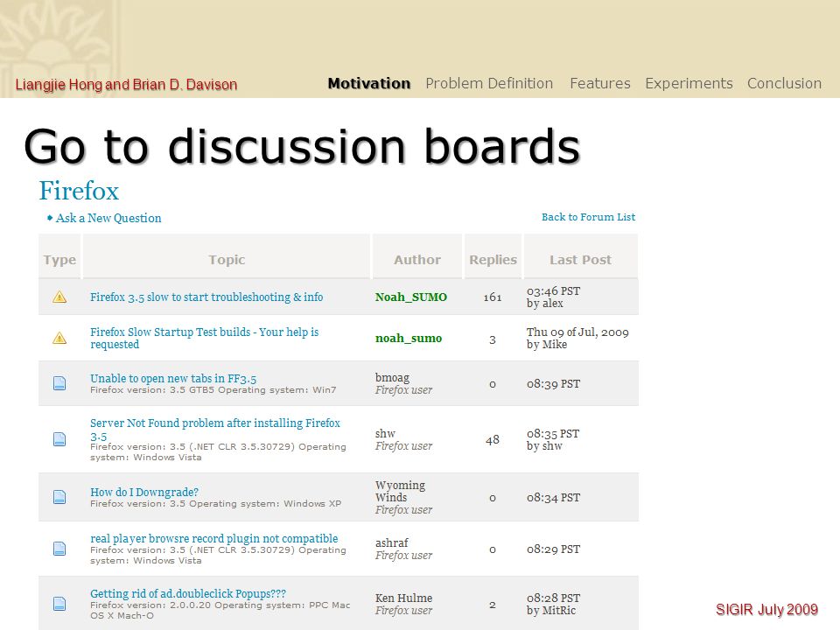Screen dimensions: 840x630
Task: Click the 'SIGIR July 2009' footer text
Action: tap(766, 609)
